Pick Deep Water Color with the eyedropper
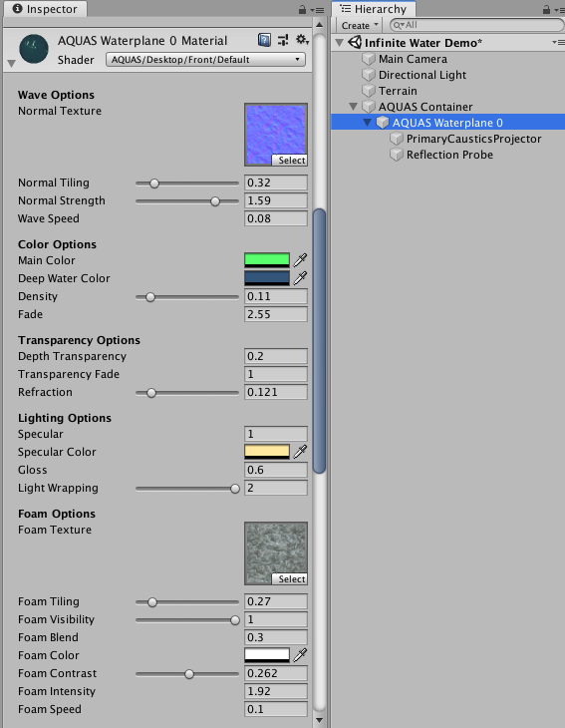The image size is (565, 728). tap(300, 278)
